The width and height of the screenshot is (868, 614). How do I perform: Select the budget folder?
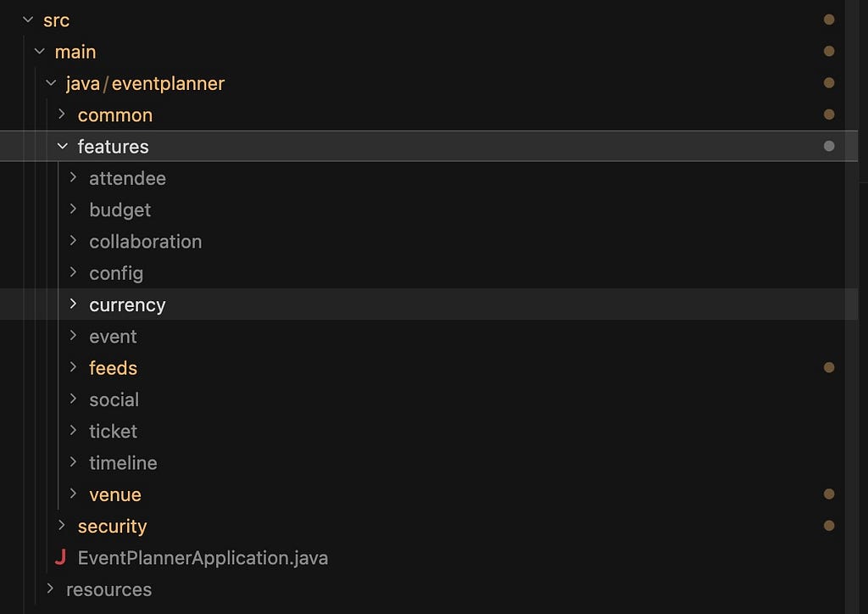click(120, 210)
